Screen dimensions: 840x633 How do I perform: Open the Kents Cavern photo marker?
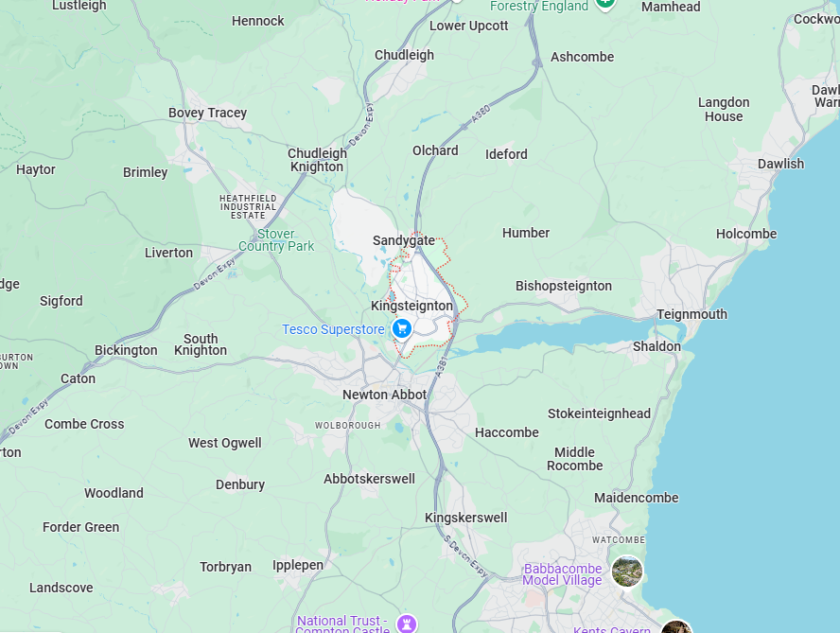pos(676,627)
